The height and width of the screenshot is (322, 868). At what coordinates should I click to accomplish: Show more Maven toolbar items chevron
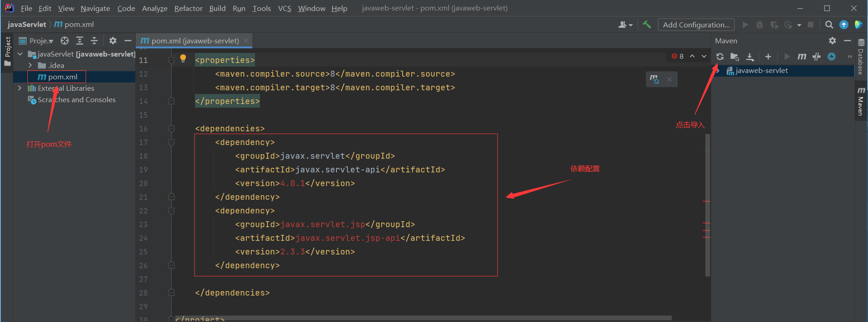coord(849,57)
